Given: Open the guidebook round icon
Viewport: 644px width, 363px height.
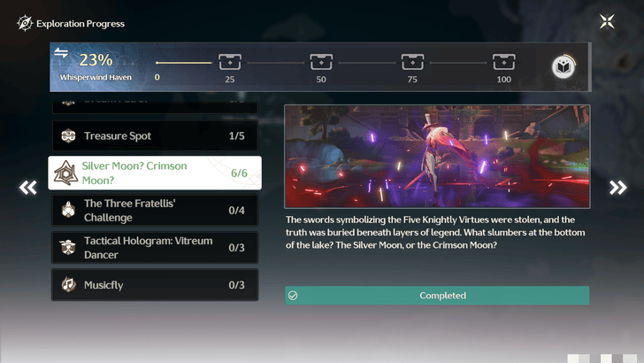Looking at the screenshot, I should [x=563, y=66].
